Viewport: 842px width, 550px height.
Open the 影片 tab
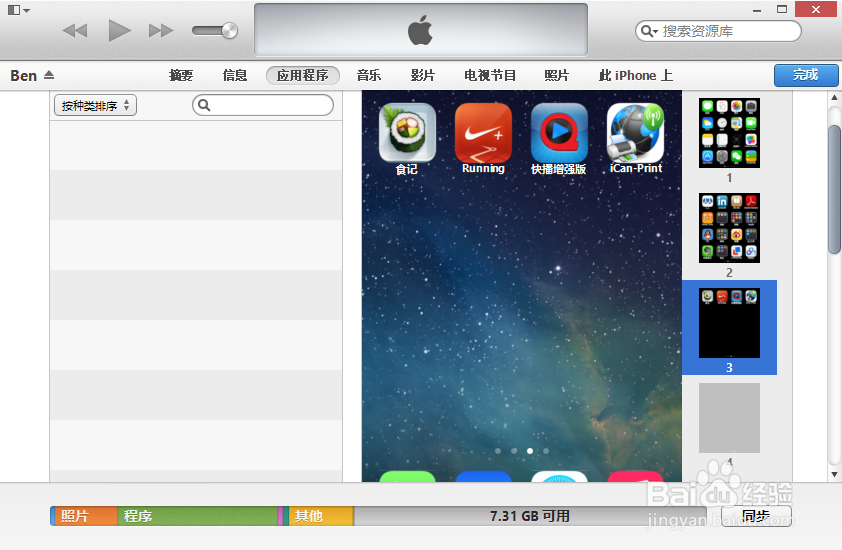(423, 75)
